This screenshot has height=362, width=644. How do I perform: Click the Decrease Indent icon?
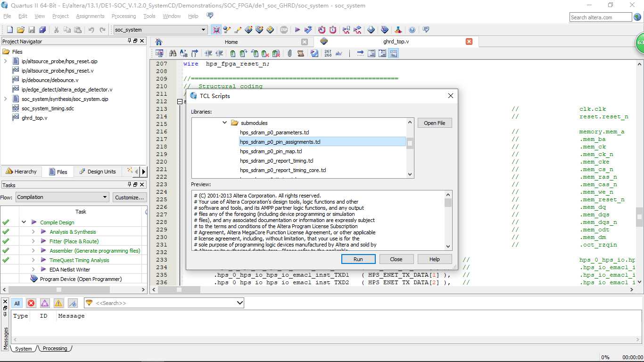click(219, 53)
